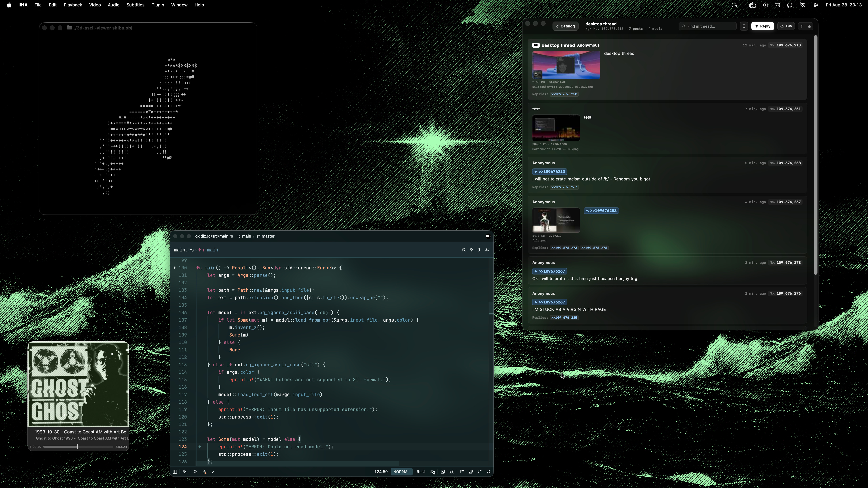Open quote link >>109676258 beside file.png thumbnail
The width and height of the screenshot is (868, 488).
601,211
